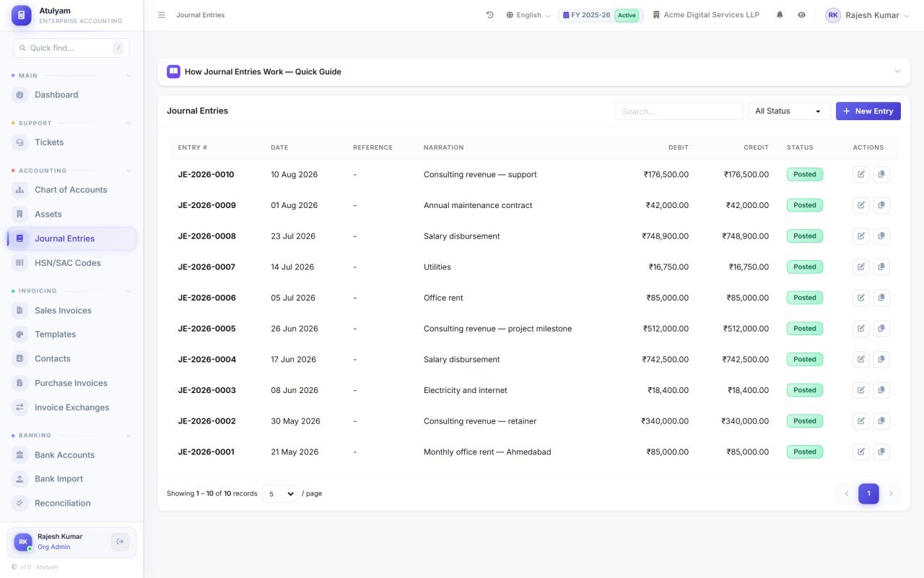Image resolution: width=924 pixels, height=578 pixels.
Task: Click the quick guide book icon
Action: pyautogui.click(x=173, y=72)
